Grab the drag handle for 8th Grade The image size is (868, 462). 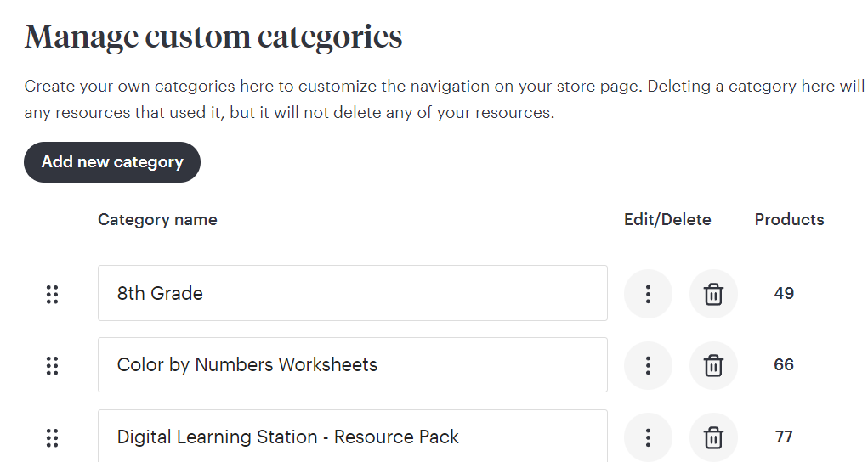52,294
